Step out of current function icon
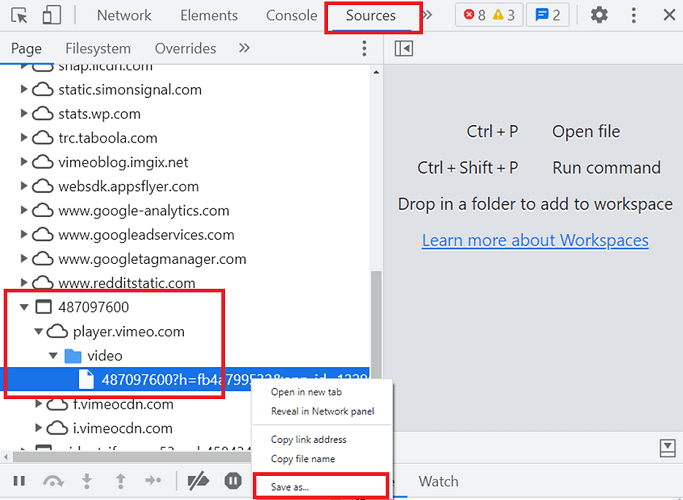 121,481
